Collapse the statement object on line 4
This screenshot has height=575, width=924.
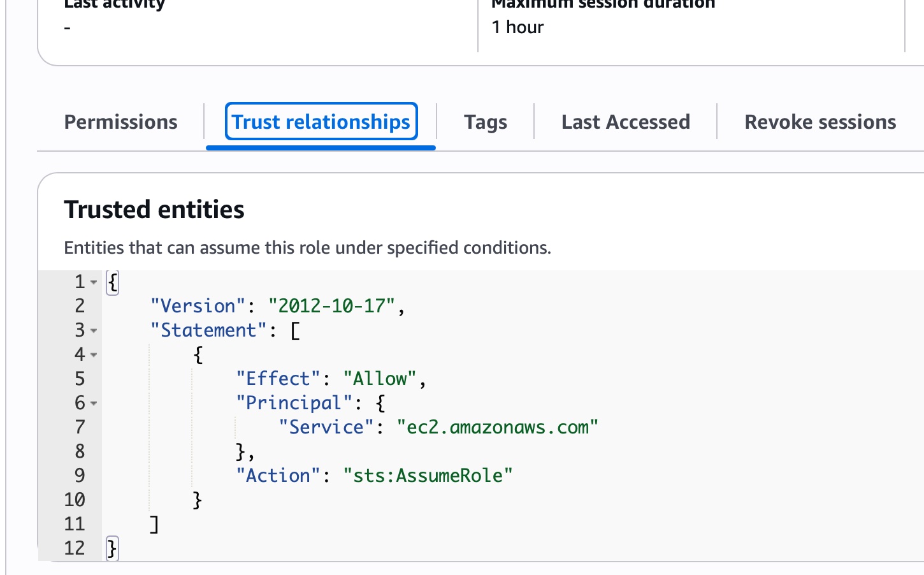[x=94, y=355]
